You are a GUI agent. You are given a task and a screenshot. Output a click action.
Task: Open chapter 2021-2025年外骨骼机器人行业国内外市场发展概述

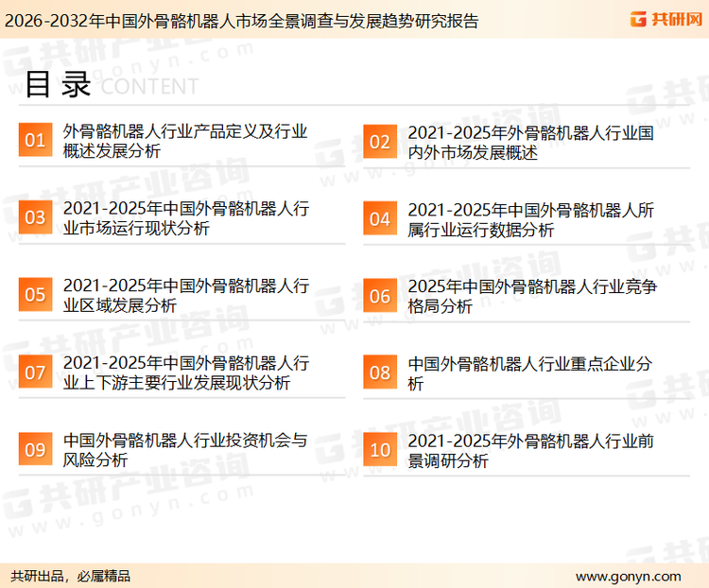[x=531, y=143]
